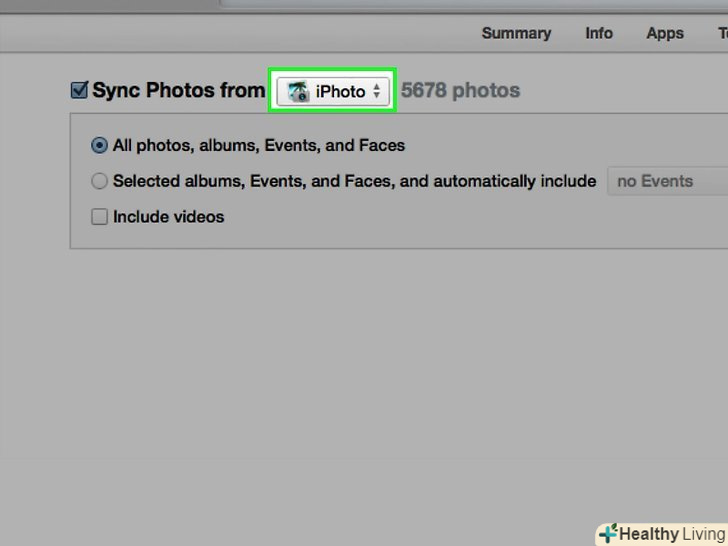Click the up-down arrows on iPhoto selector

tap(377, 91)
